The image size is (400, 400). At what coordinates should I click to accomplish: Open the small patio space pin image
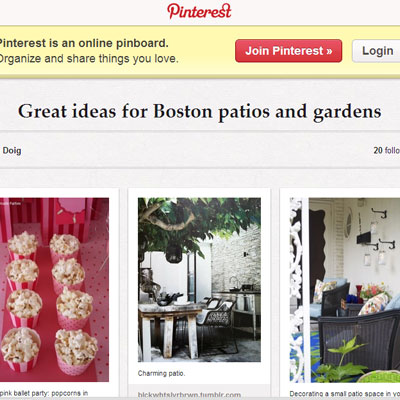[345, 290]
